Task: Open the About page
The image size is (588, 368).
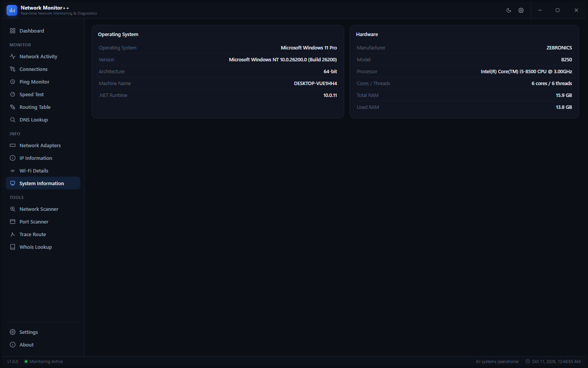Action: (43, 345)
